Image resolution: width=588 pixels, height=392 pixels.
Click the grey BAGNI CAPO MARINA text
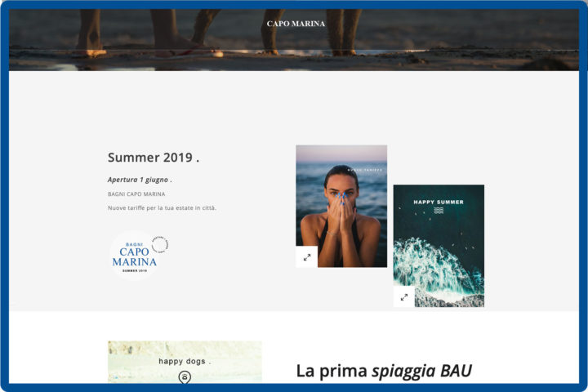[x=136, y=194]
